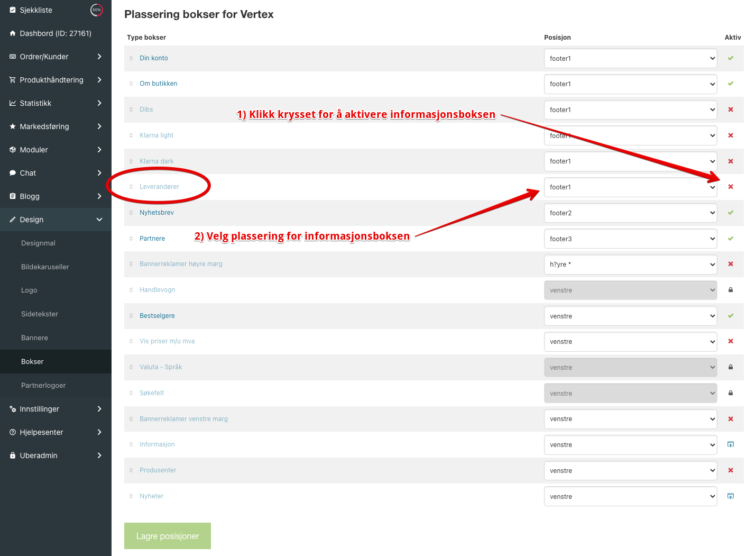Collapse the Design menu section
This screenshot has width=756, height=556.
pos(56,220)
